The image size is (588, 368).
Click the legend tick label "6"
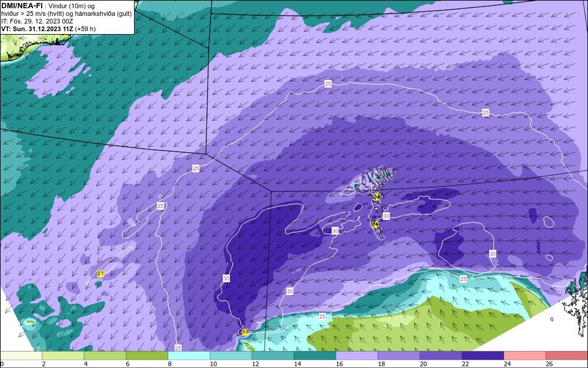click(128, 364)
